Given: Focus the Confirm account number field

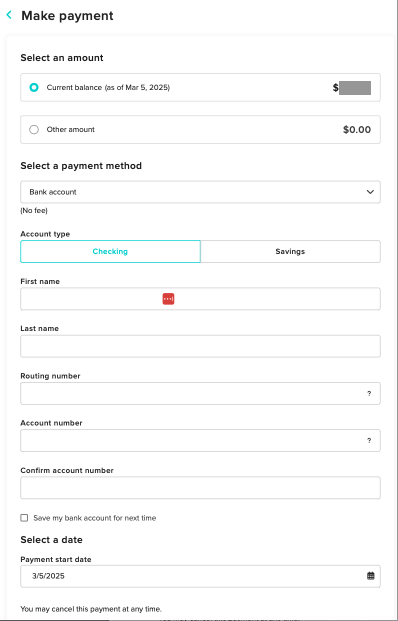Looking at the screenshot, I should (x=200, y=488).
